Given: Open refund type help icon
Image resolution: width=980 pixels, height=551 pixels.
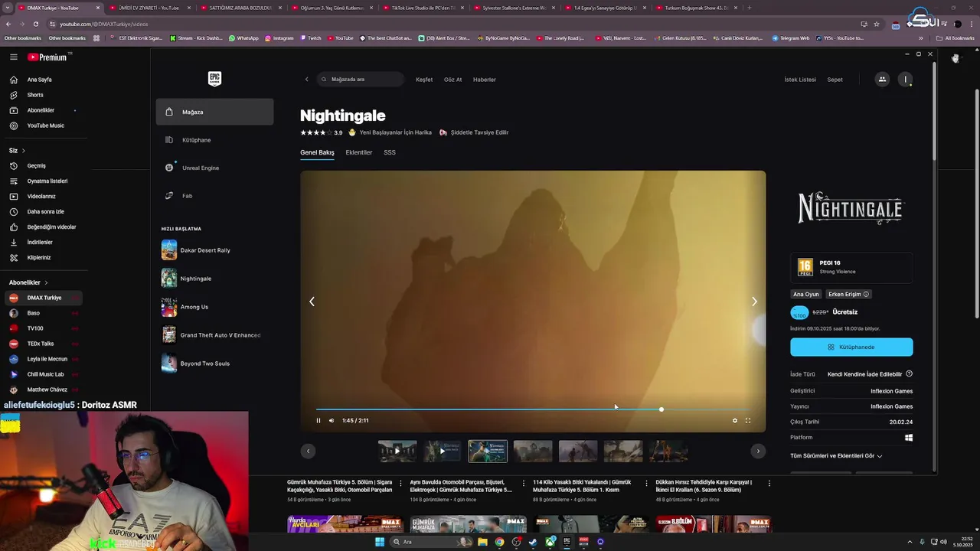Looking at the screenshot, I should [909, 374].
